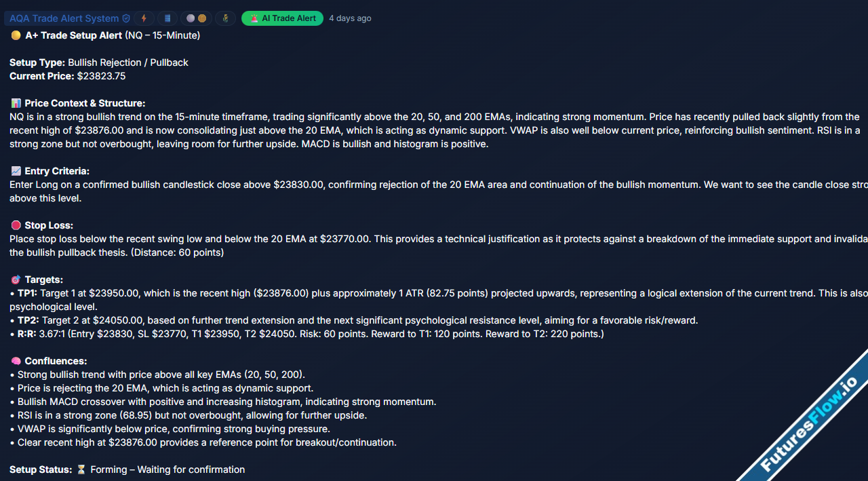Click the Current Price value $23823.75
Image resolution: width=868 pixels, height=481 pixels.
101,76
